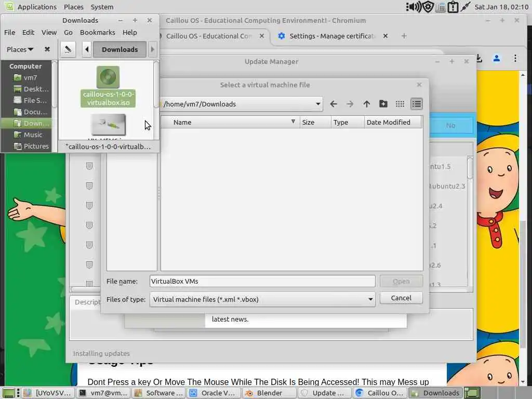Click the Mint menu logo icon
Viewport: 532px width, 399px height.
tap(9, 6)
